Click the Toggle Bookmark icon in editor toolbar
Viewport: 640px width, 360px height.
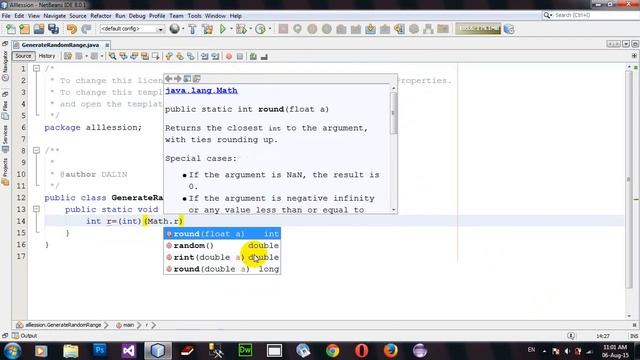[x=191, y=56]
